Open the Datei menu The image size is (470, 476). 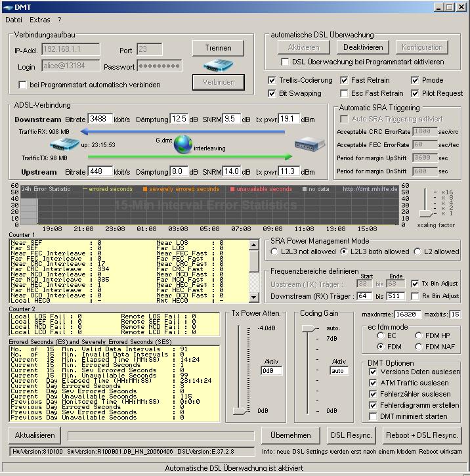point(14,20)
